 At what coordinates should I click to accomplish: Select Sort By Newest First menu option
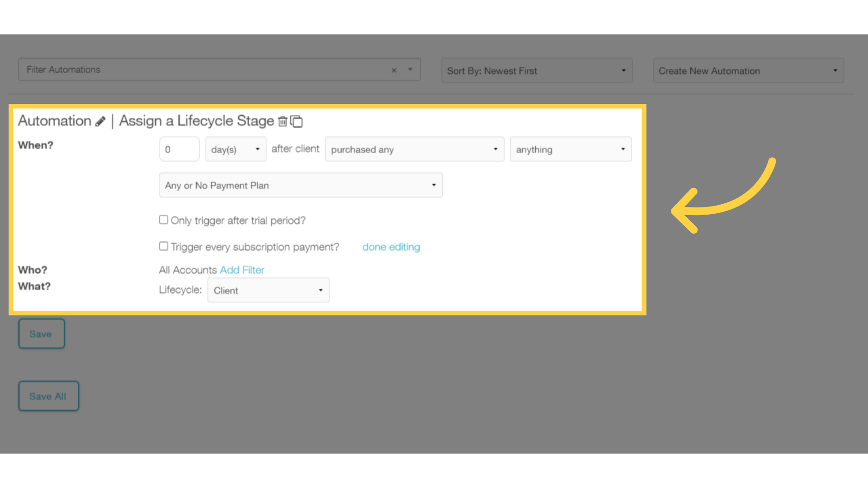point(535,70)
